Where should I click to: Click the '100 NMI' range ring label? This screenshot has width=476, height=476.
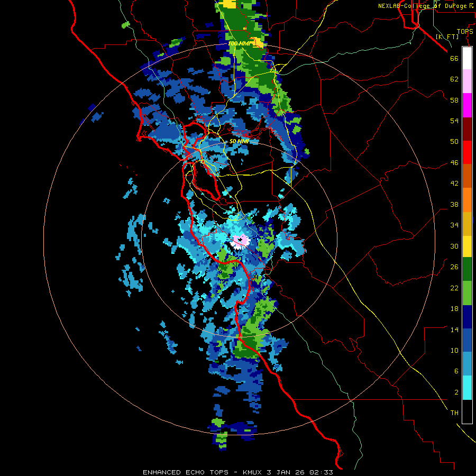tap(240, 43)
